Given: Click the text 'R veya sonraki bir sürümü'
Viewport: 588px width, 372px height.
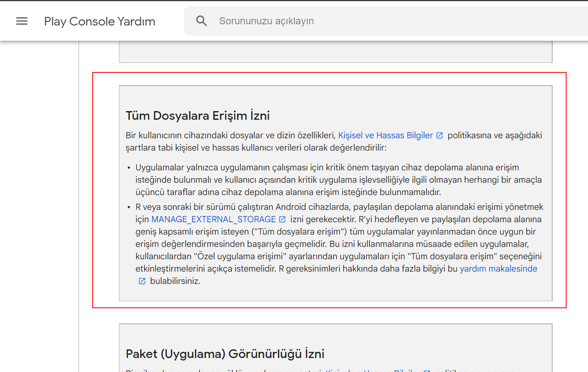Looking at the screenshot, I should click(185, 207).
